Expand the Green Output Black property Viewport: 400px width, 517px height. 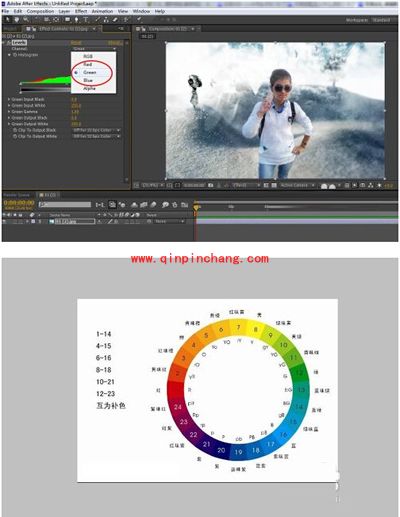(9, 118)
